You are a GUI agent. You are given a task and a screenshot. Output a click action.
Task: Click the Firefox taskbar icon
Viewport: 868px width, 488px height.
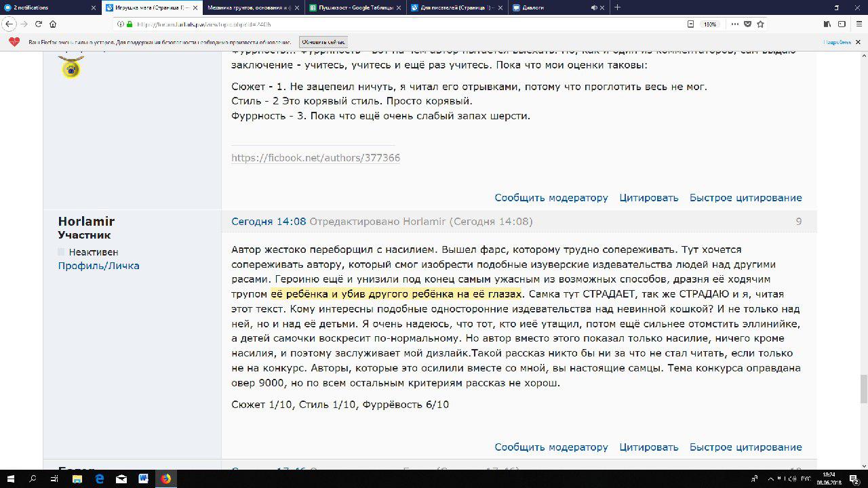point(165,479)
